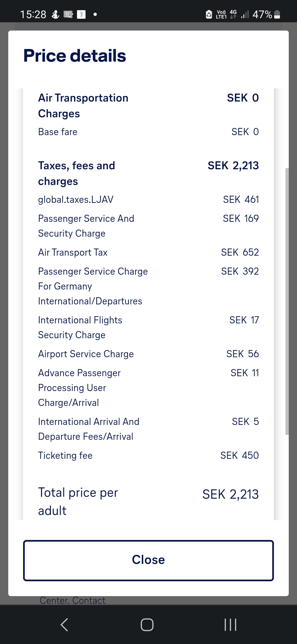The image size is (297, 644).
Task: Tap the 4G network indicator icon
Action: (233, 14)
